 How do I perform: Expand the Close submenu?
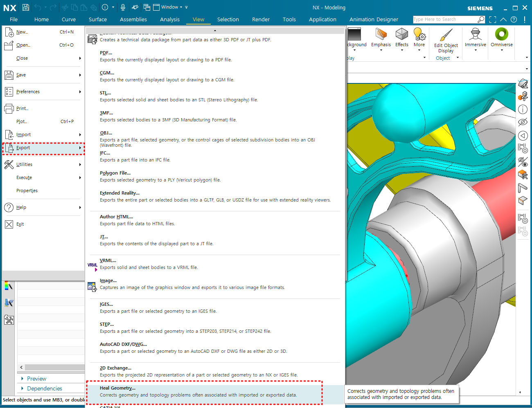[x=43, y=58]
